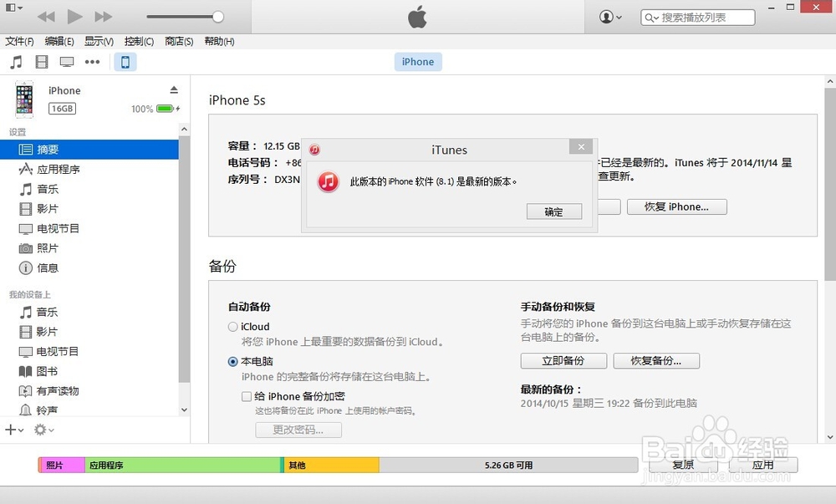Select 影片 under 我的设备上
The height and width of the screenshot is (504, 836).
click(x=89, y=332)
